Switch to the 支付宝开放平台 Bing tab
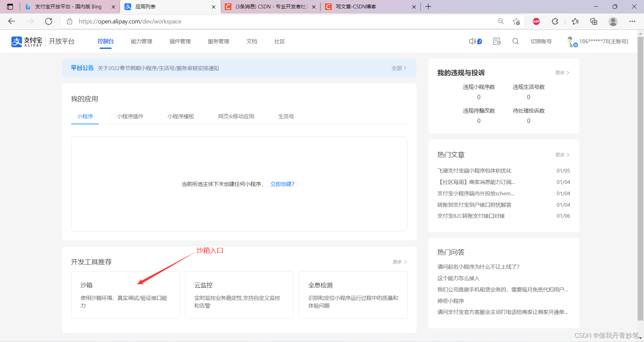The image size is (644, 342). [68, 7]
